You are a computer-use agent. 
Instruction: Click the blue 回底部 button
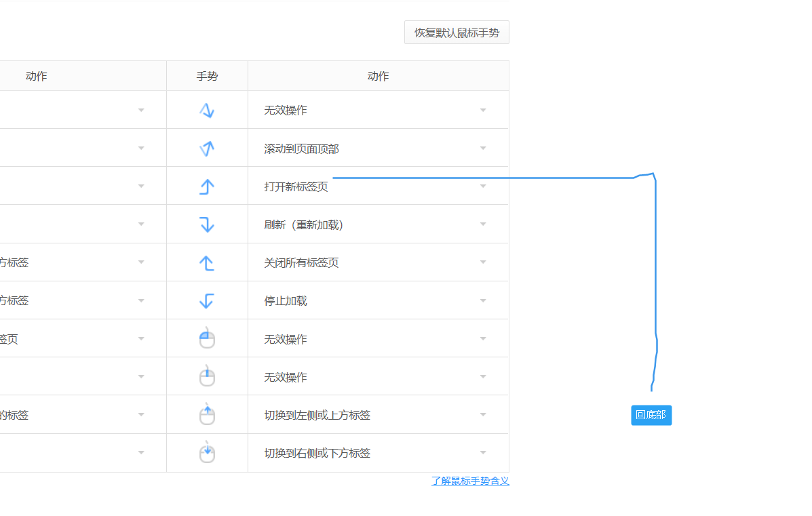tap(651, 415)
